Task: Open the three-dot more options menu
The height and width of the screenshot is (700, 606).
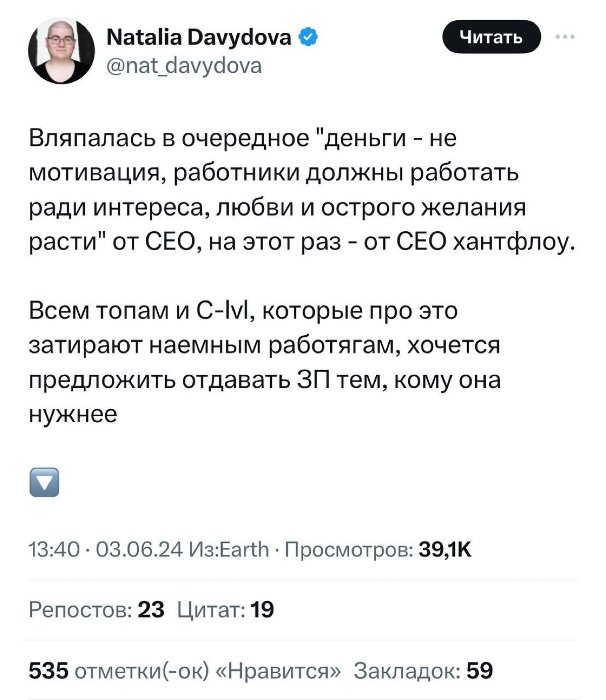Action: tap(565, 36)
